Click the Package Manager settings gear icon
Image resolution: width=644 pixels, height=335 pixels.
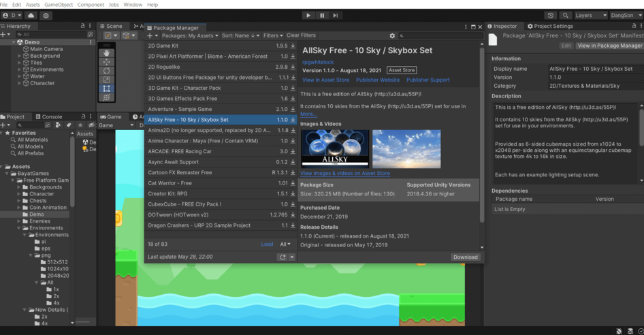[392, 35]
